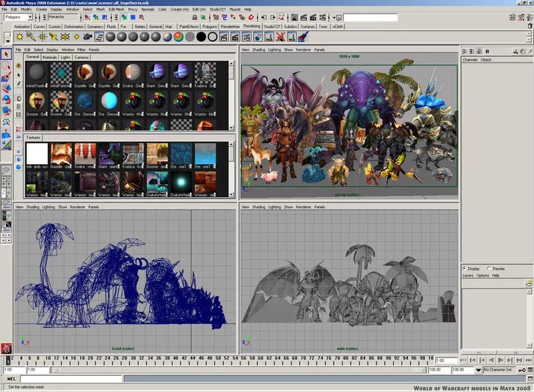Click the MEL command line field
This screenshot has width=534, height=392.
pos(71,379)
